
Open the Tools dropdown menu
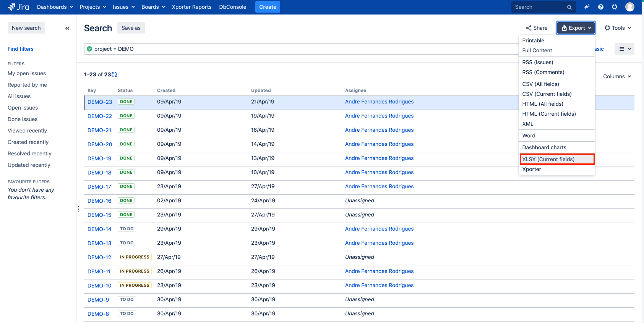618,28
